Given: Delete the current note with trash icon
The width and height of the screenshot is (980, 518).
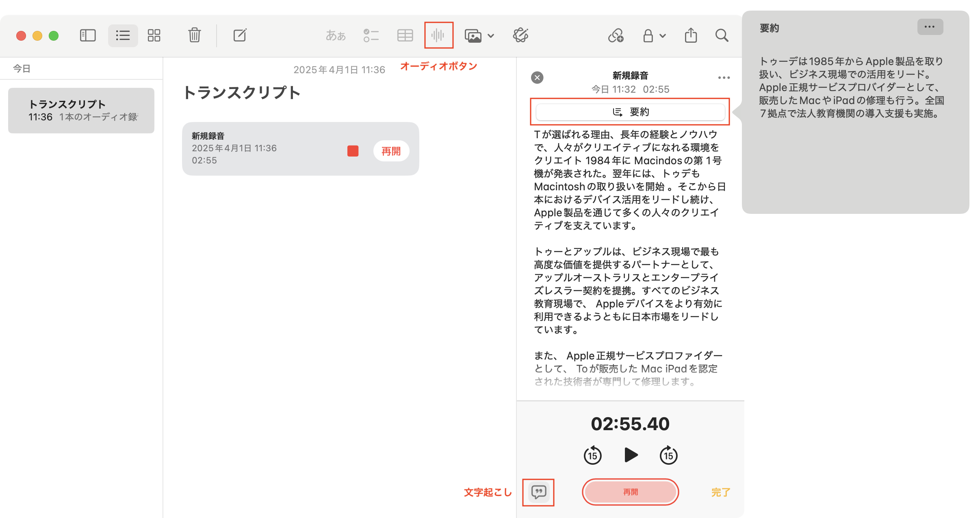Looking at the screenshot, I should (195, 35).
